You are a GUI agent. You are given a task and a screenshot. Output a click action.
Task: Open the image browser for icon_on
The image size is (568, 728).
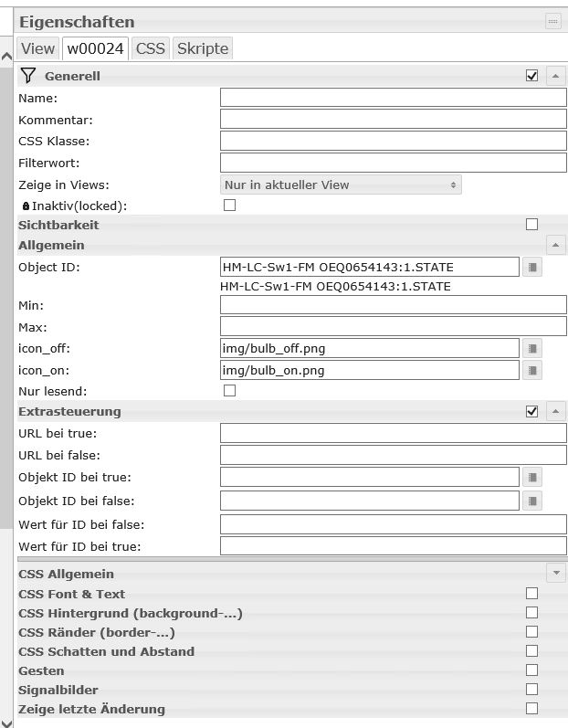point(532,370)
